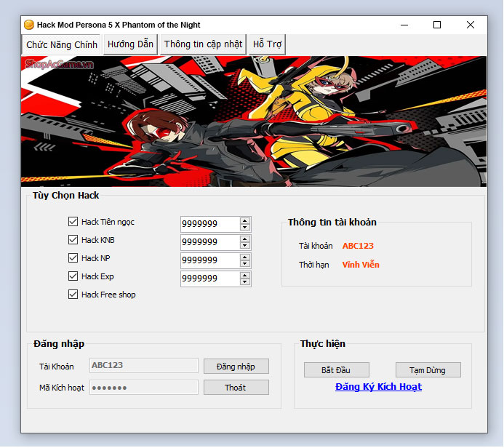The image size is (504, 448).
Task: Click the Thoát button
Action: tap(236, 388)
